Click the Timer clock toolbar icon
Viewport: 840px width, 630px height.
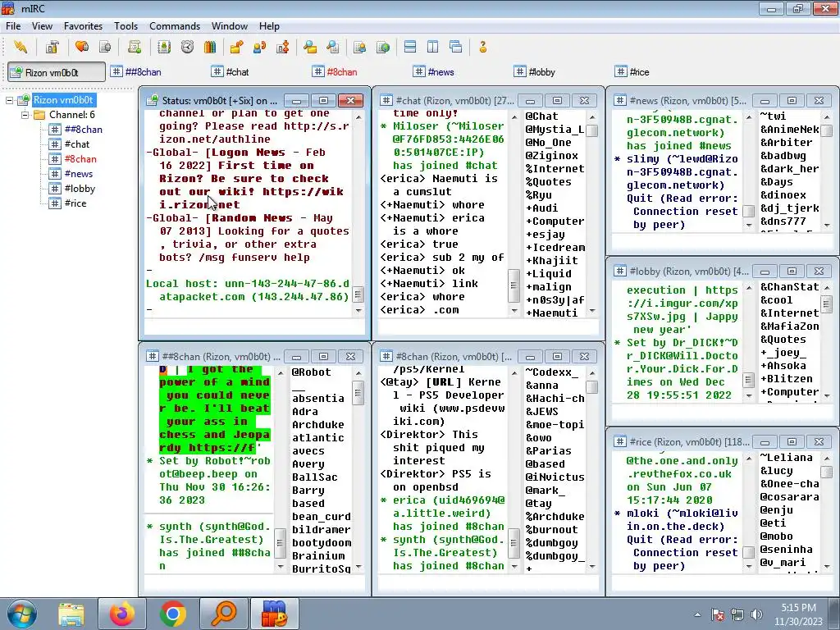[187, 47]
